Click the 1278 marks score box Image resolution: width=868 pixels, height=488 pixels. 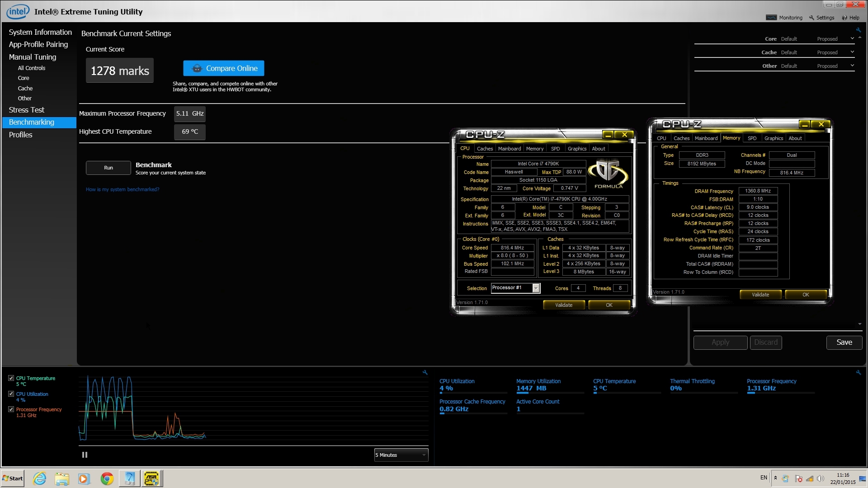[x=120, y=70]
